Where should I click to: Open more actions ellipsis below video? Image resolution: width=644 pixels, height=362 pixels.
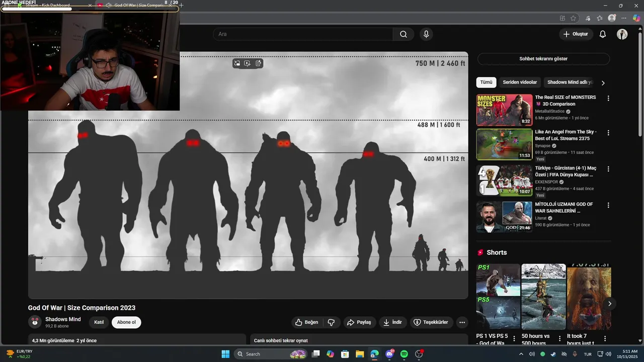(x=462, y=322)
